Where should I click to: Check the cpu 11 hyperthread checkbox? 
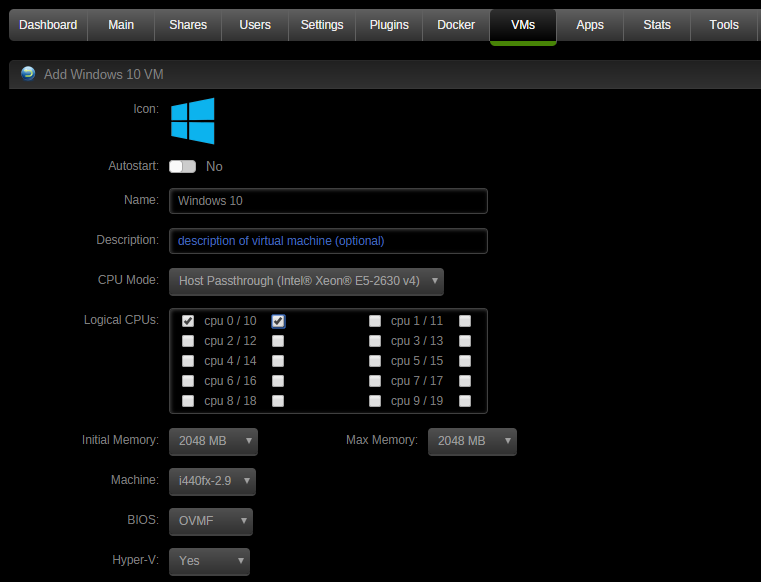click(465, 321)
